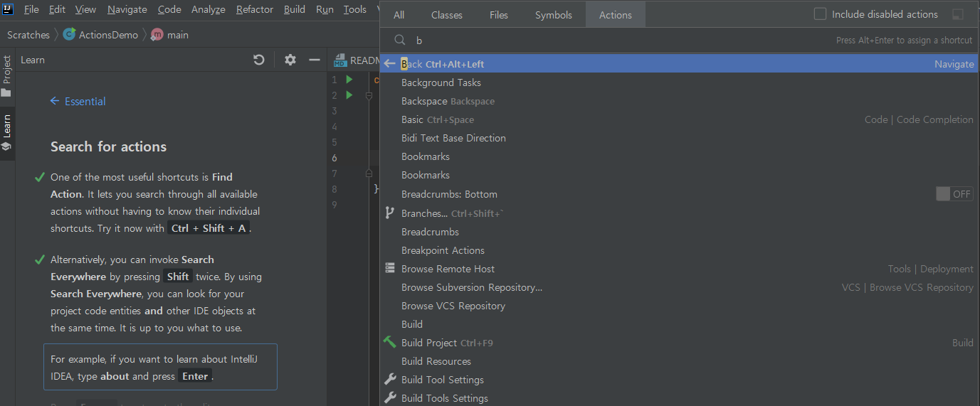Click the Build Tool Settings wrench icon

click(389, 379)
